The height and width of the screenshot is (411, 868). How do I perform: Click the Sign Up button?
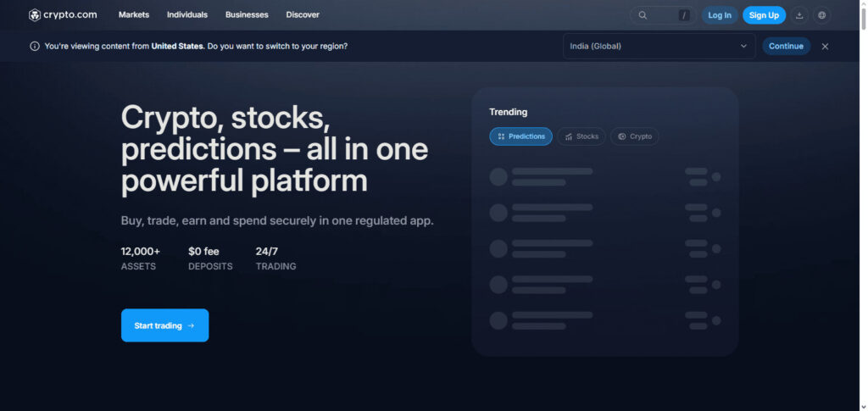764,15
